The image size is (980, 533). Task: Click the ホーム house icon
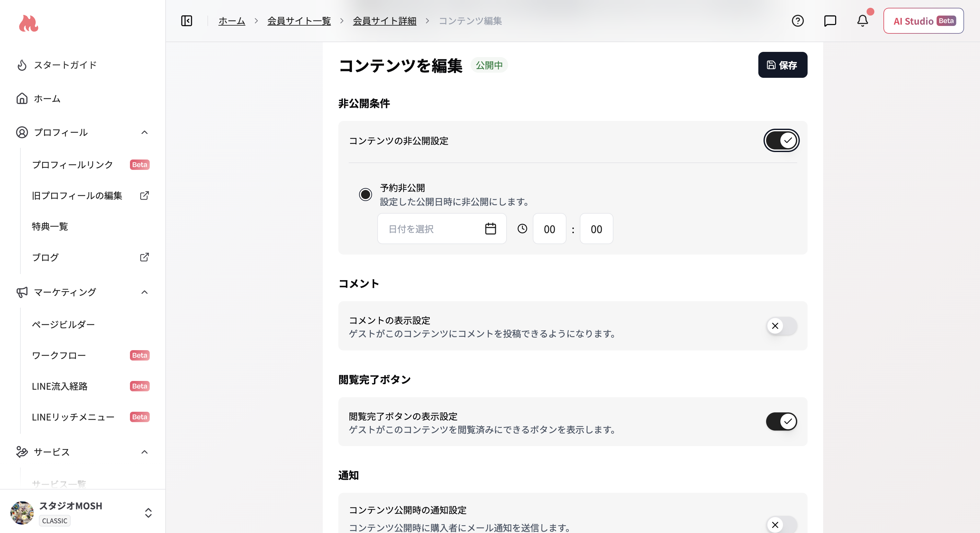pos(22,99)
